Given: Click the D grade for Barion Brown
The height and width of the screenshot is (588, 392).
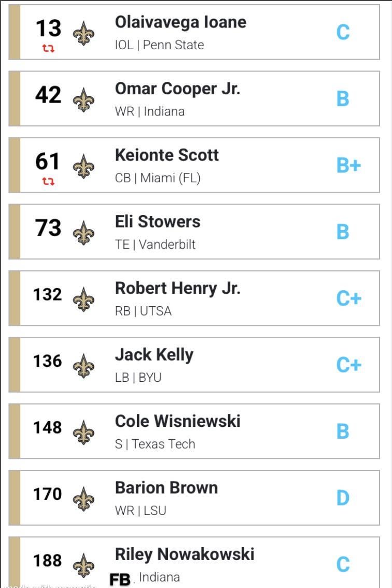Looking at the screenshot, I should [343, 498].
